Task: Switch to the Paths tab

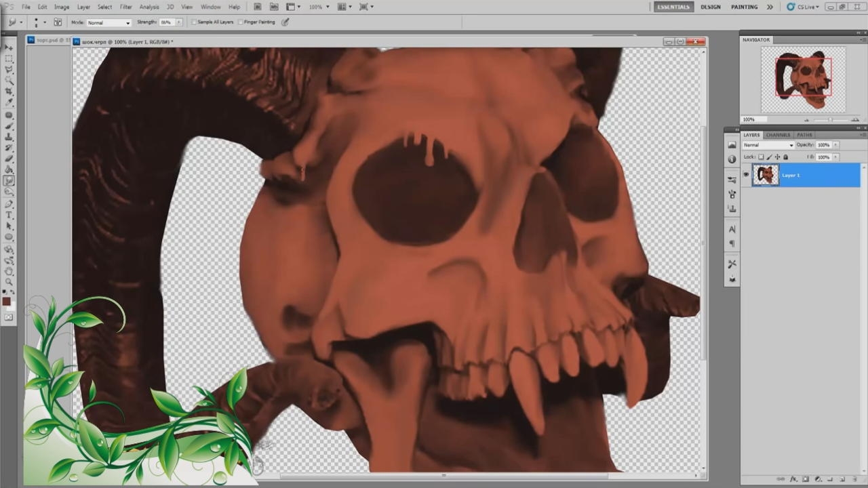Action: [804, 135]
